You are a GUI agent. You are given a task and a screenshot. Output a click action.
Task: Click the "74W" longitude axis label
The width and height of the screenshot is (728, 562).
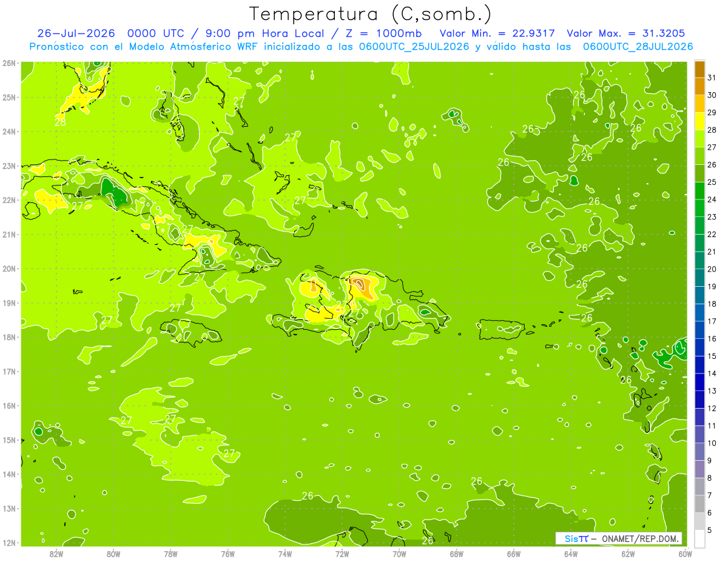click(285, 554)
